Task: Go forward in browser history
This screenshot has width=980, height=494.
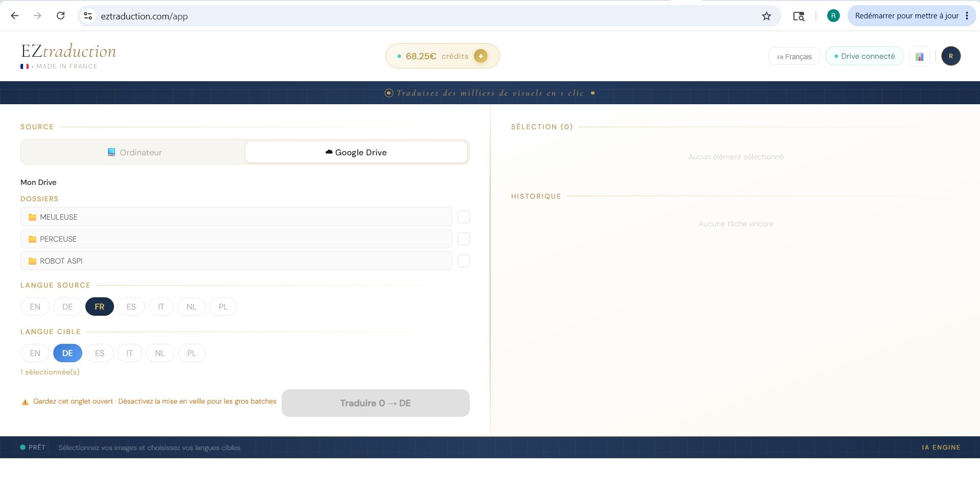Action: pos(37,16)
